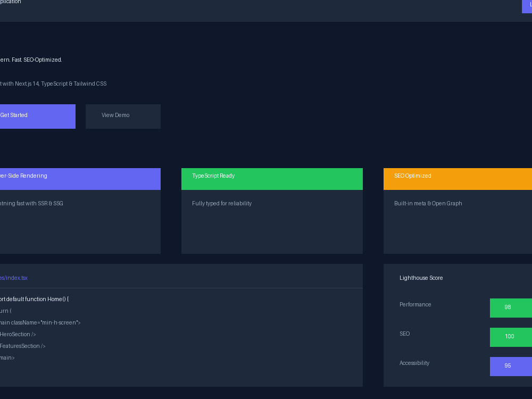Click the Get Started button
This screenshot has width=532, height=399.
pyautogui.click(x=38, y=117)
